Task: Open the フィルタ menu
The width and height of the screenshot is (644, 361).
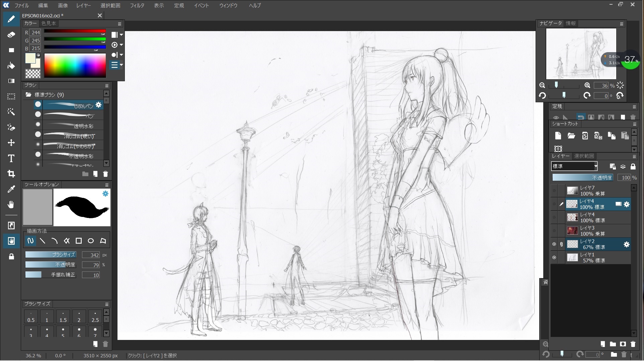Action: 137,5
